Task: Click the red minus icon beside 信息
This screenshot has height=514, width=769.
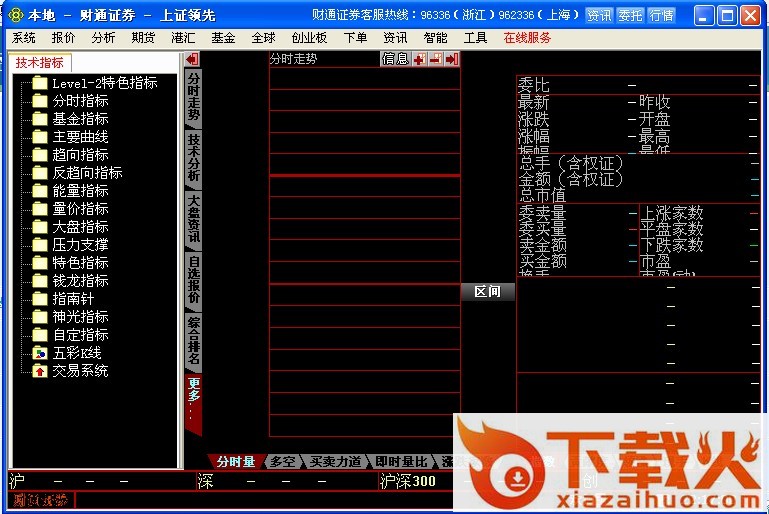Action: pos(435,59)
